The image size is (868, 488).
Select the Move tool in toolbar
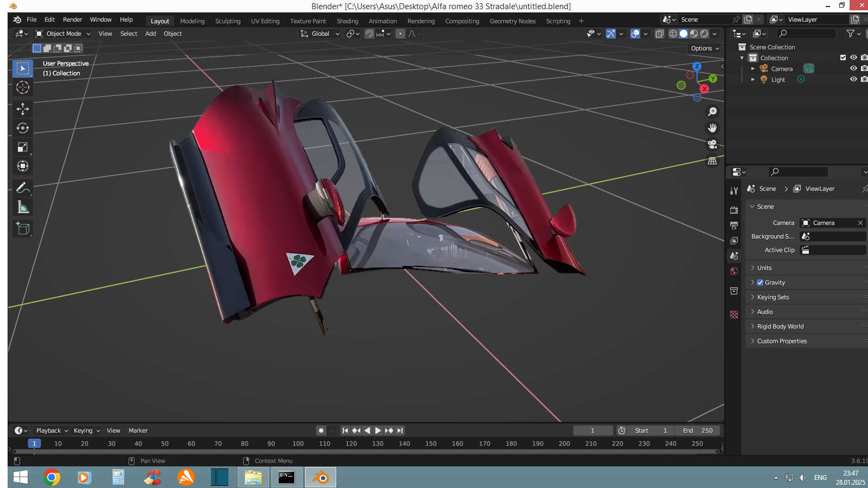(23, 109)
